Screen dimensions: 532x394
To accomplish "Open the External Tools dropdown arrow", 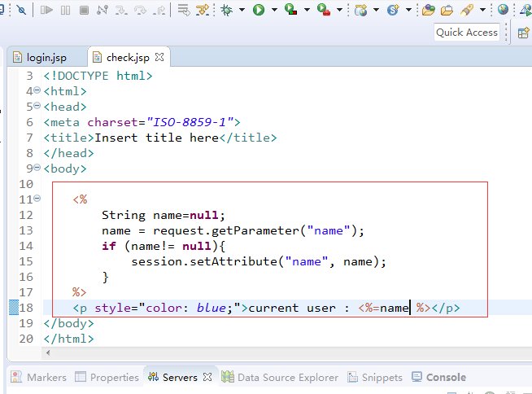I will click(339, 10).
